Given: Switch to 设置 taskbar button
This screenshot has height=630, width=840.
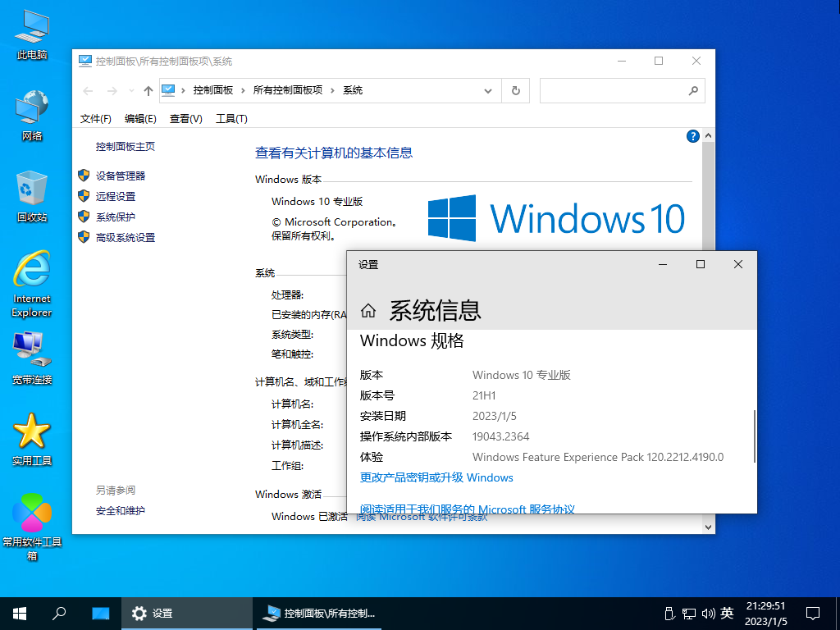Looking at the screenshot, I should point(186,614).
